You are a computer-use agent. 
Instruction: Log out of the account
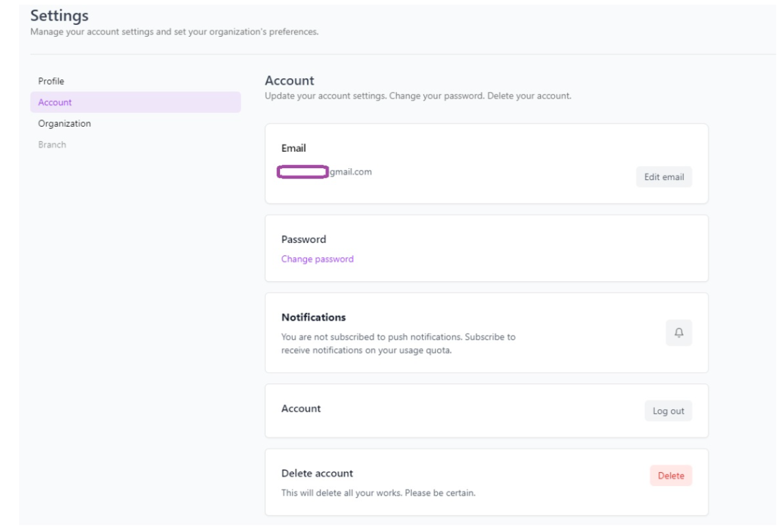[x=669, y=410]
